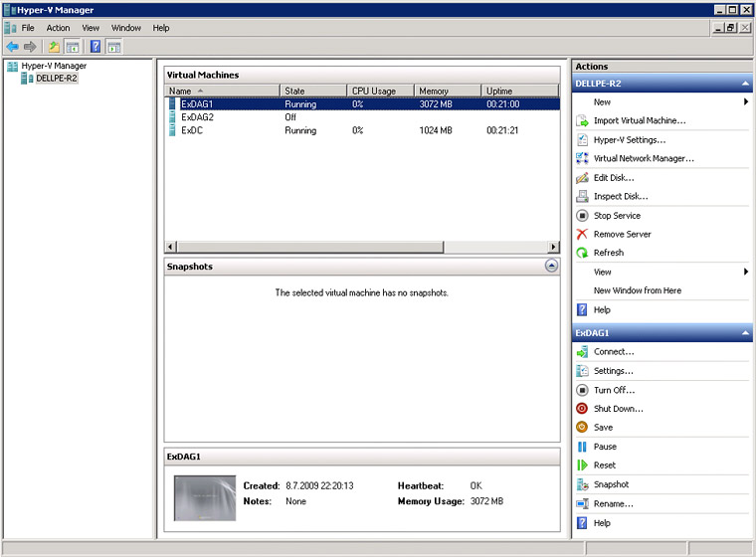Click the Import Virtual Machine... action
The height and width of the screenshot is (557, 756).
(640, 120)
